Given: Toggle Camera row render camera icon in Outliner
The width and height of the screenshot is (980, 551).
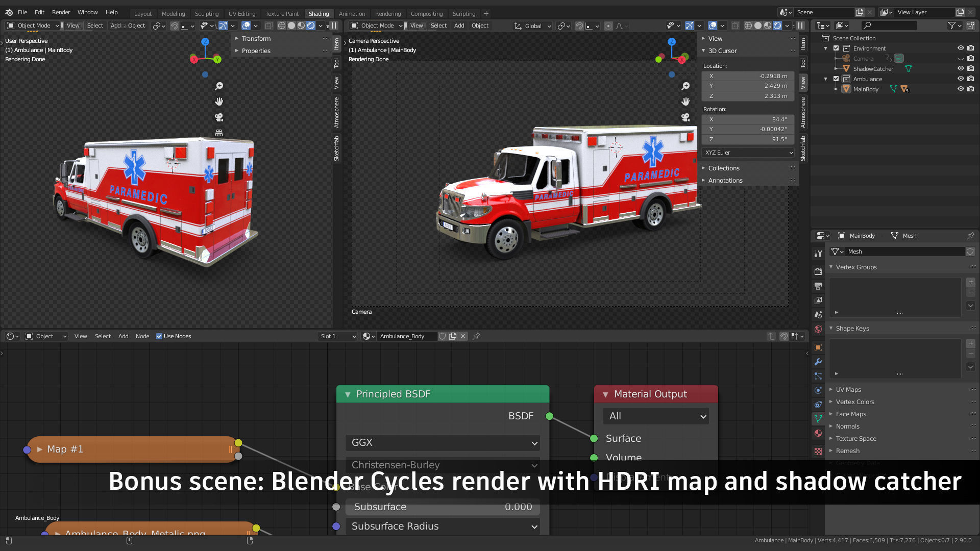Looking at the screenshot, I should pos(970,58).
